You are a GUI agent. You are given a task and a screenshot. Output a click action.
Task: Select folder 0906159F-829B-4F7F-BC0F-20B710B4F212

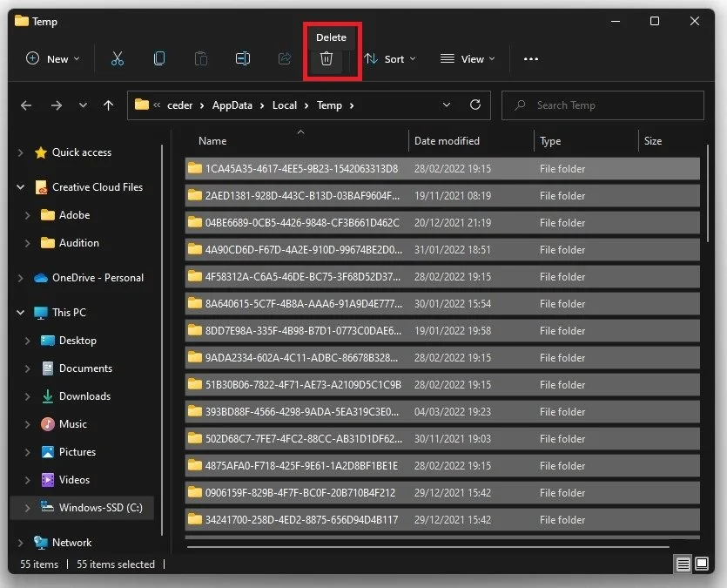pos(442,492)
